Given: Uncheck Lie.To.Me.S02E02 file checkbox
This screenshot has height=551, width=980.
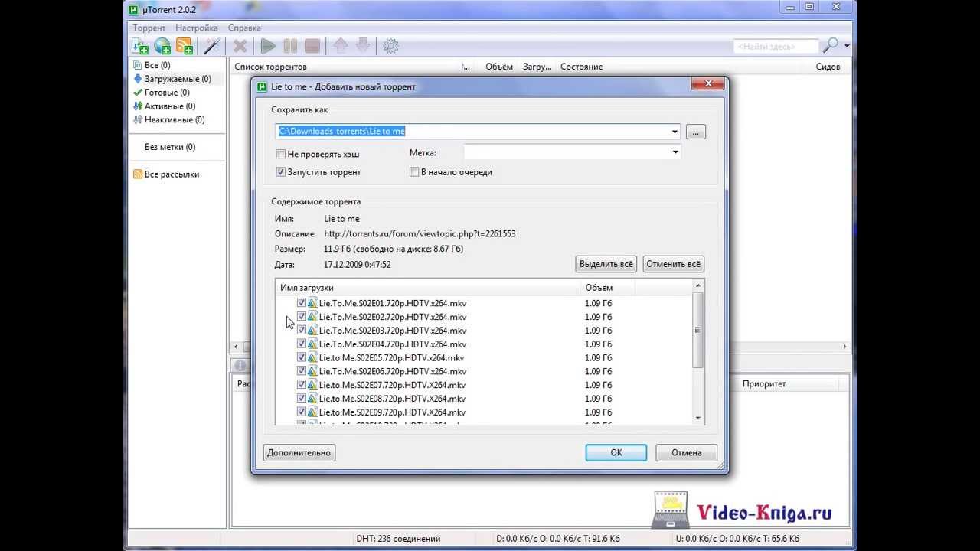Looking at the screenshot, I should click(302, 317).
